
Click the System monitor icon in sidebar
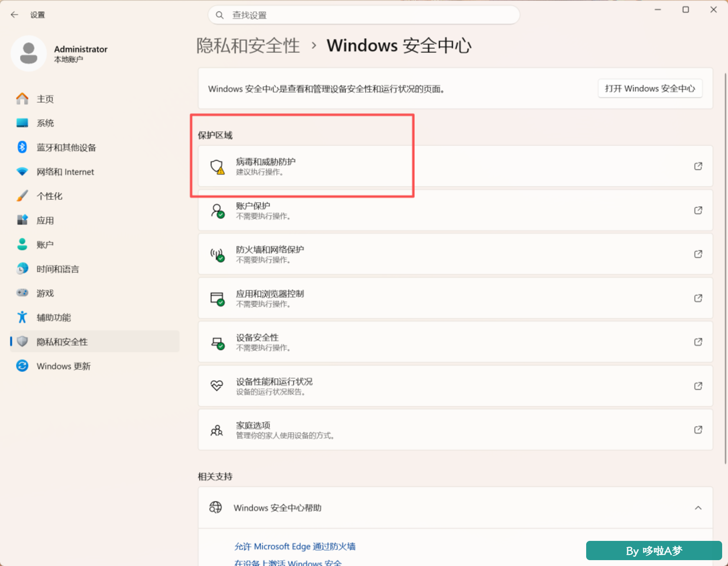click(22, 123)
